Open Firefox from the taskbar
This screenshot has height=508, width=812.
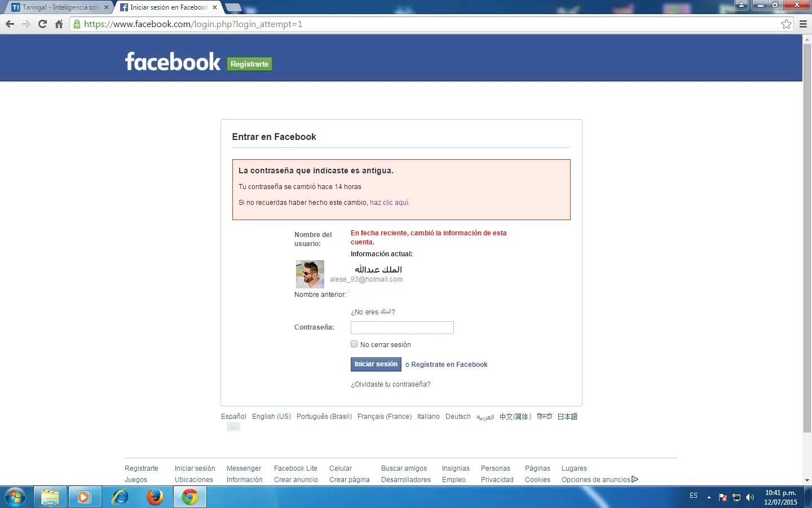point(155,497)
